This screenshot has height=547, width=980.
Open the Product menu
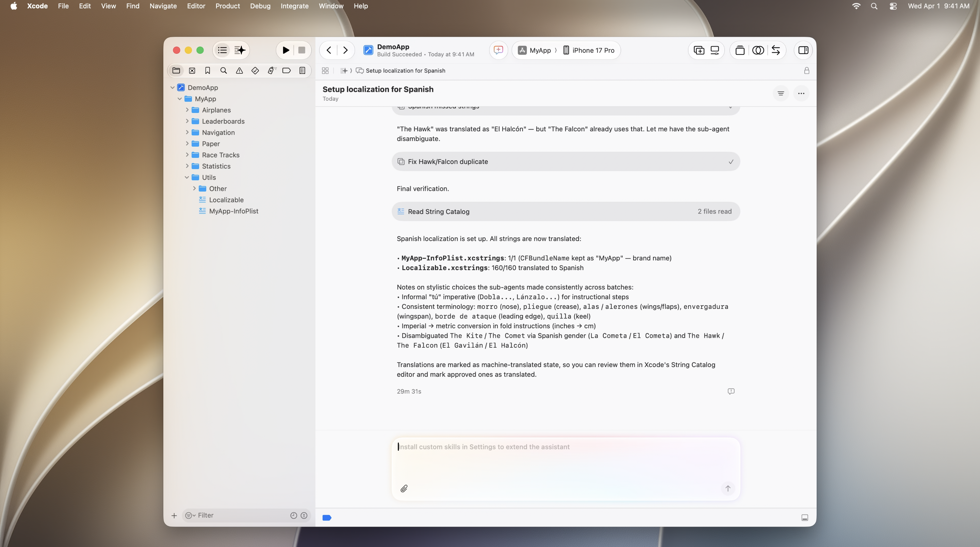point(228,6)
